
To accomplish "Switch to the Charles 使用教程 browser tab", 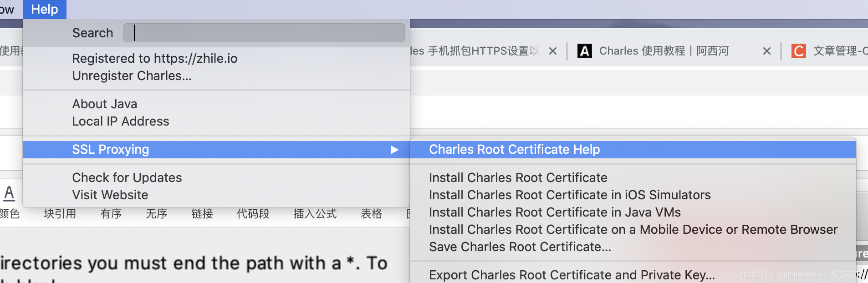I will pos(664,51).
